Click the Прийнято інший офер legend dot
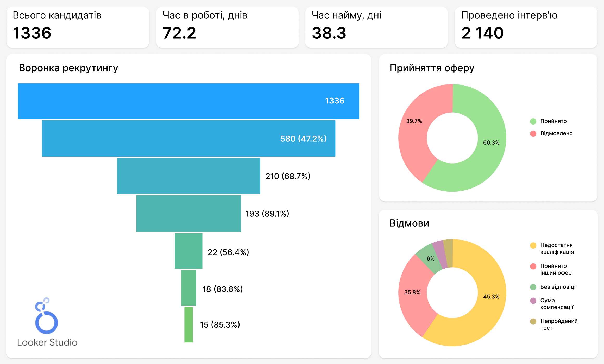 coord(533,266)
